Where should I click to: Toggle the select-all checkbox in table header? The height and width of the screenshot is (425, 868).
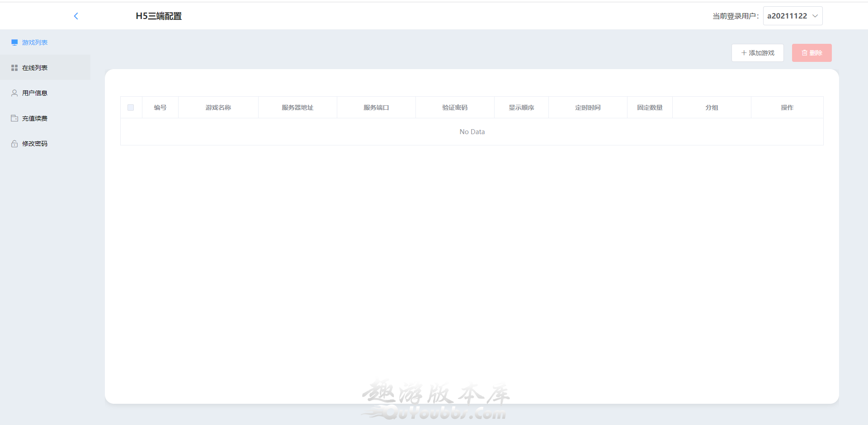click(x=131, y=107)
